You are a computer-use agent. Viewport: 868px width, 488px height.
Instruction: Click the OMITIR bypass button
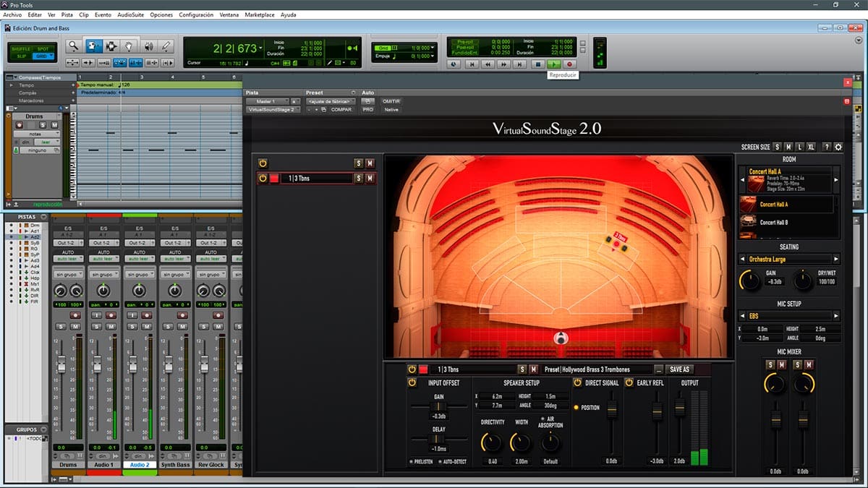(391, 101)
